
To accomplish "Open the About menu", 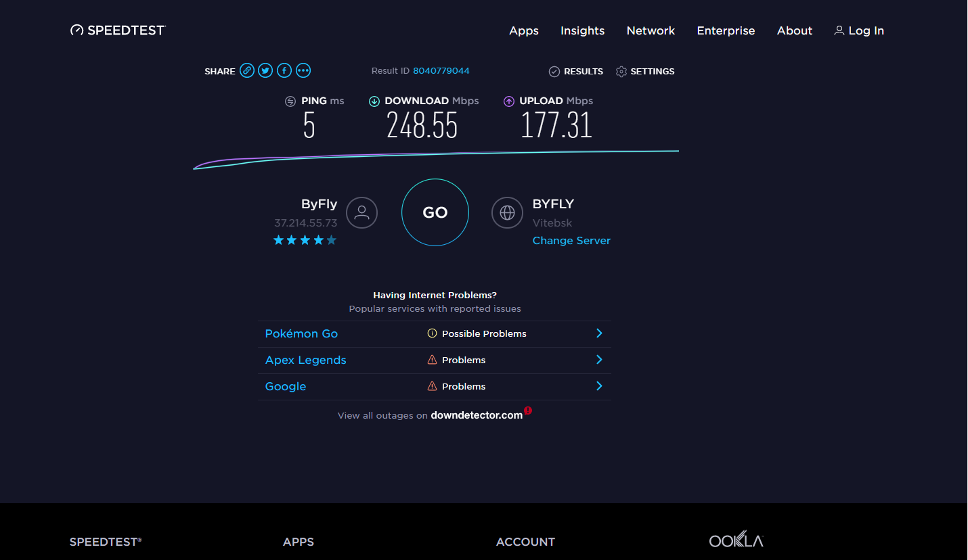I will [795, 30].
